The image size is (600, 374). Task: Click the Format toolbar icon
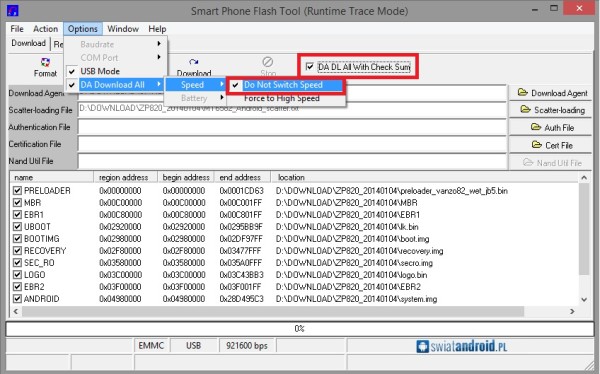(x=45, y=62)
